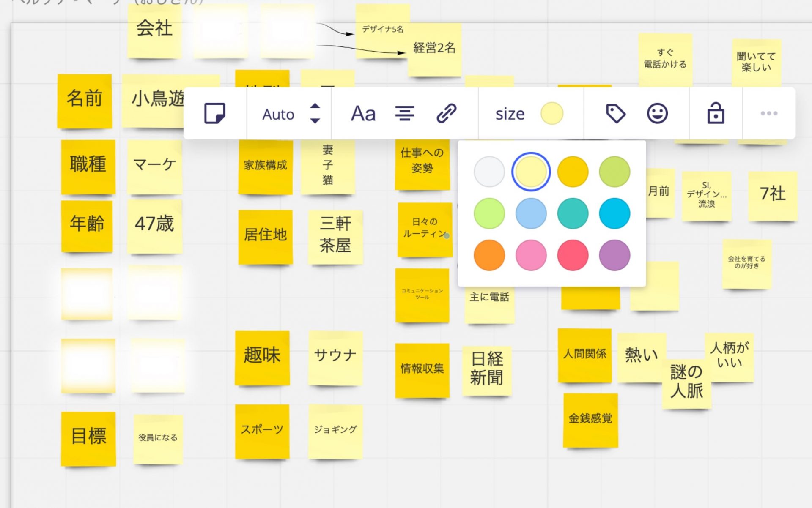The image size is (812, 508).
Task: Choose the white color swatch
Action: click(x=489, y=172)
